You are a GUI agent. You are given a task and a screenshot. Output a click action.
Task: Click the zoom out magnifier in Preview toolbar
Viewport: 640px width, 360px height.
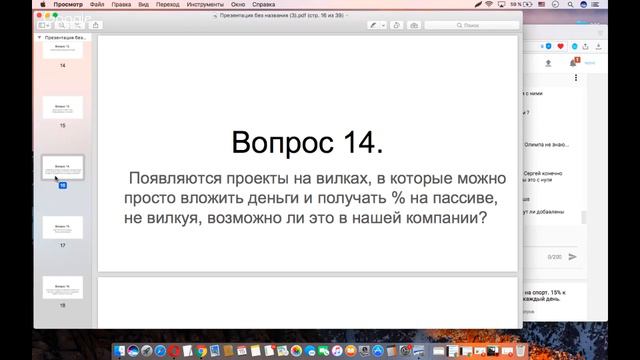pos(62,25)
